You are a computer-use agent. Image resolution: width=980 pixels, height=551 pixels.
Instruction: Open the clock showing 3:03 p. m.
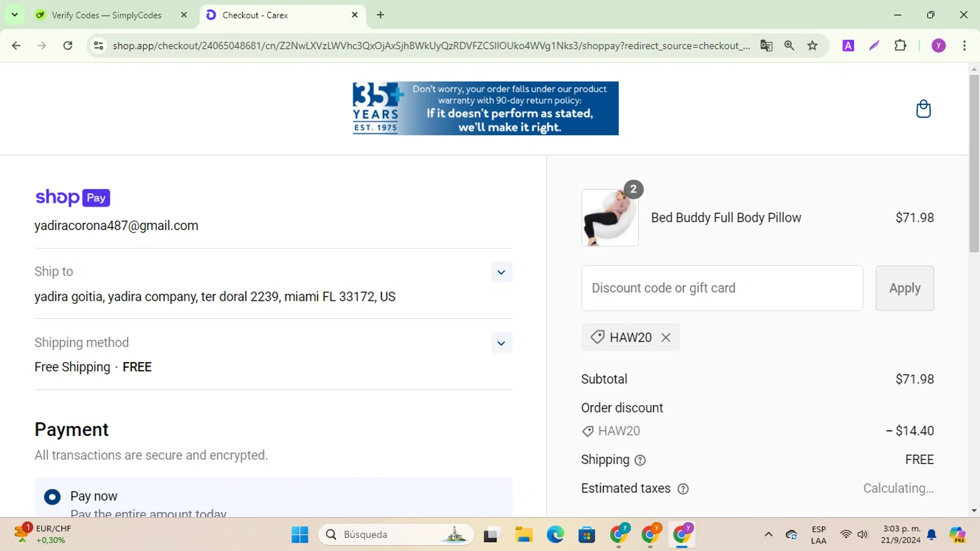[x=901, y=534]
